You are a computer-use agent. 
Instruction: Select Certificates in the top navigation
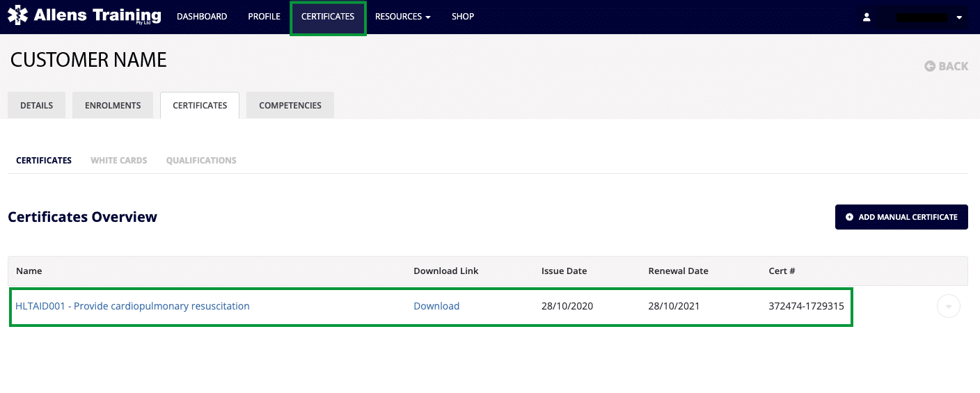click(328, 17)
